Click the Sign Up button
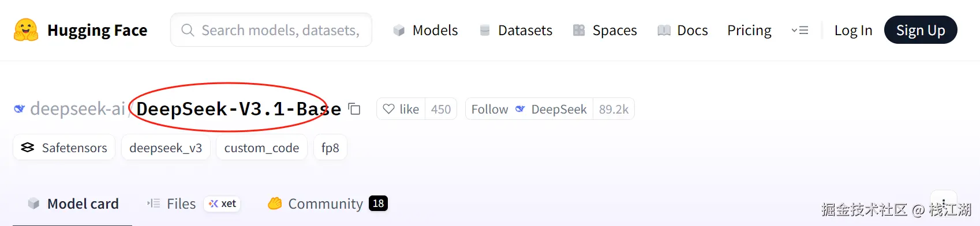 pos(921,30)
